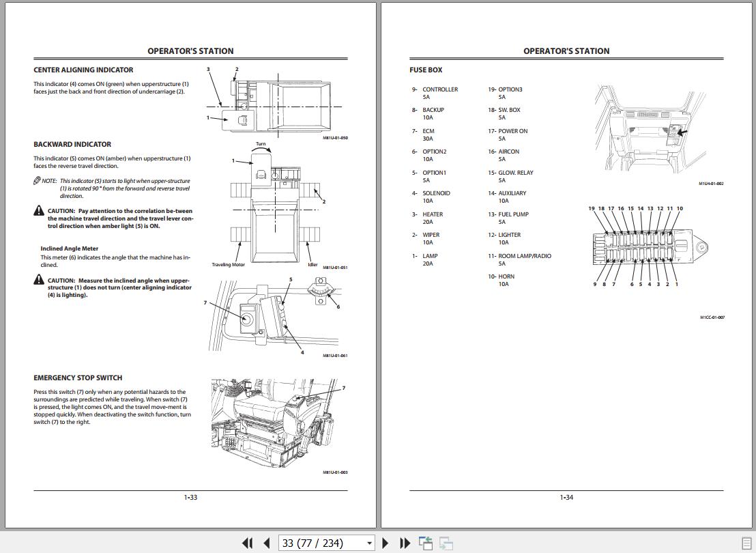Open the page number dropdown arrow
The height and width of the screenshot is (553, 756).
tap(369, 543)
